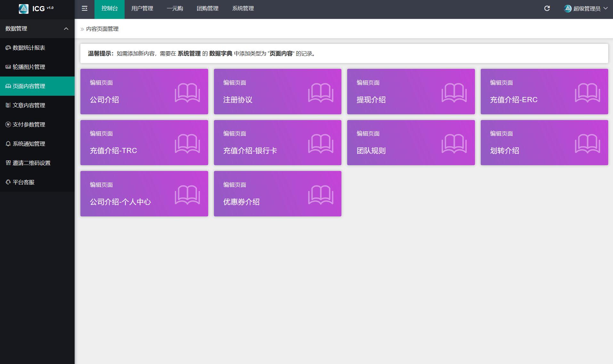Click book icon on 充值介绍-银行卡 card
Screen dimensions: 613x364
(321, 144)
